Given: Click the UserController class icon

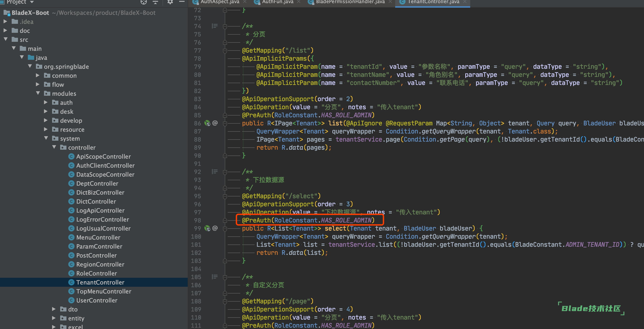Looking at the screenshot, I should [x=71, y=300].
